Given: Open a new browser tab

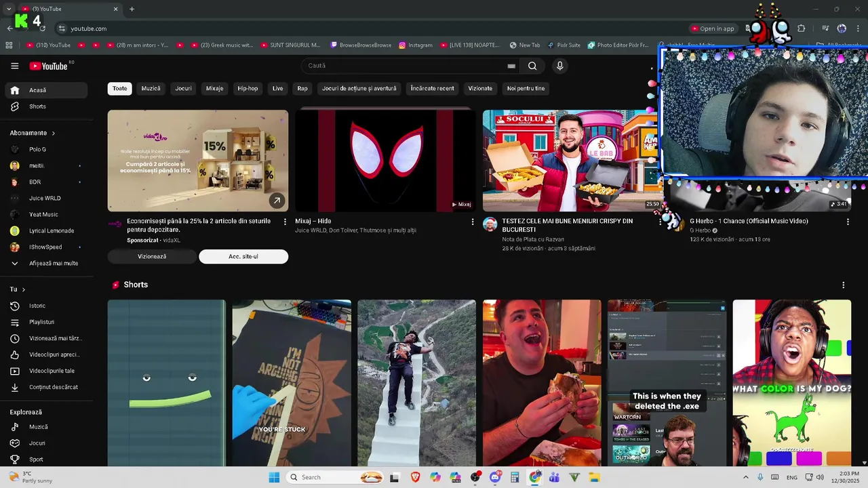Looking at the screenshot, I should pos(132,9).
